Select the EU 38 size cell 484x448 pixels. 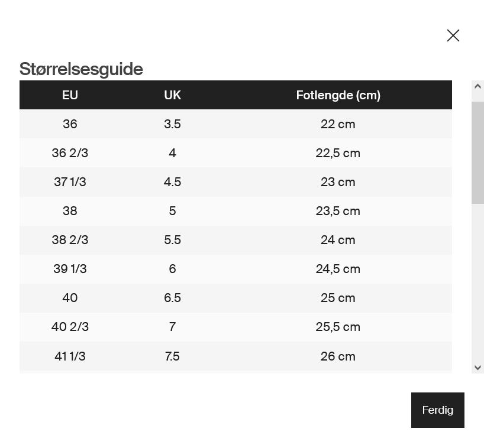coord(70,211)
